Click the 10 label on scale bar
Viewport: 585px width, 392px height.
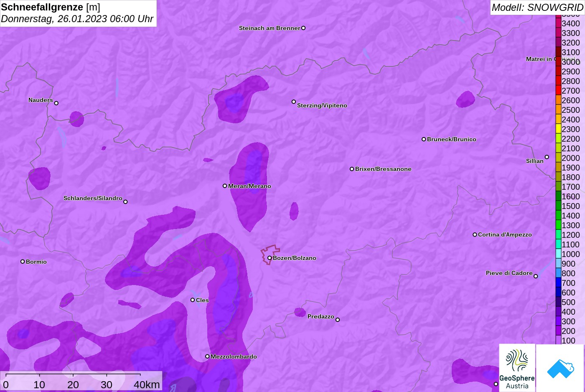point(39,384)
